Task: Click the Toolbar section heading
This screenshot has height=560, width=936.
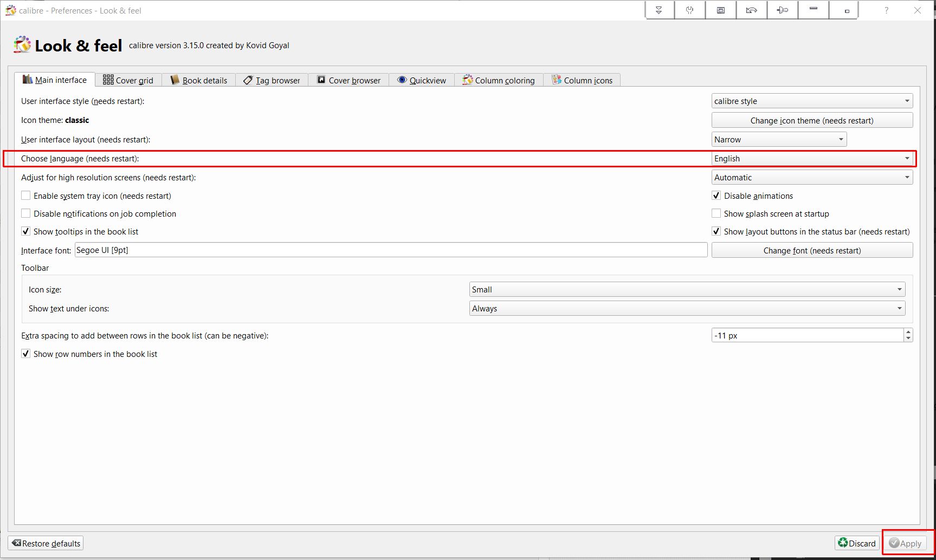Action: (35, 268)
